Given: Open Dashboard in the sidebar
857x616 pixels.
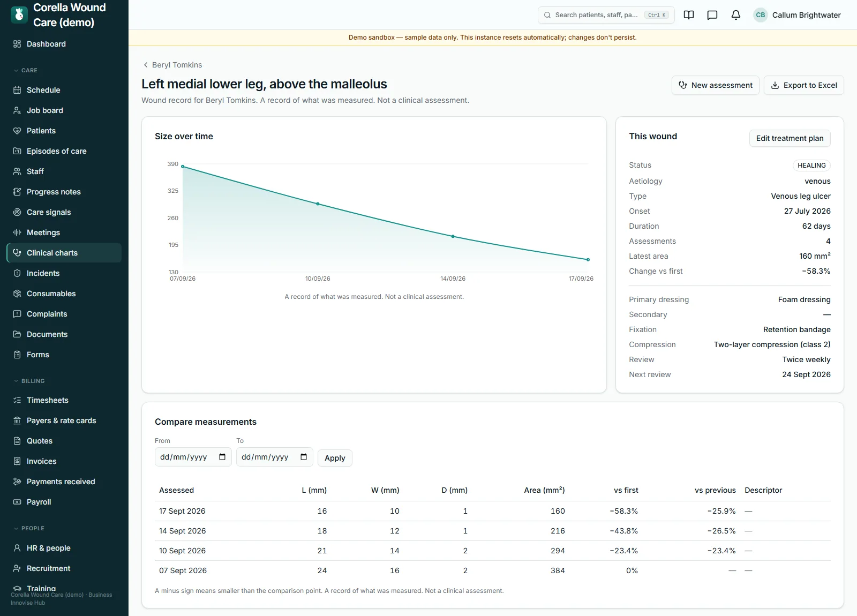Looking at the screenshot, I should pyautogui.click(x=64, y=44).
